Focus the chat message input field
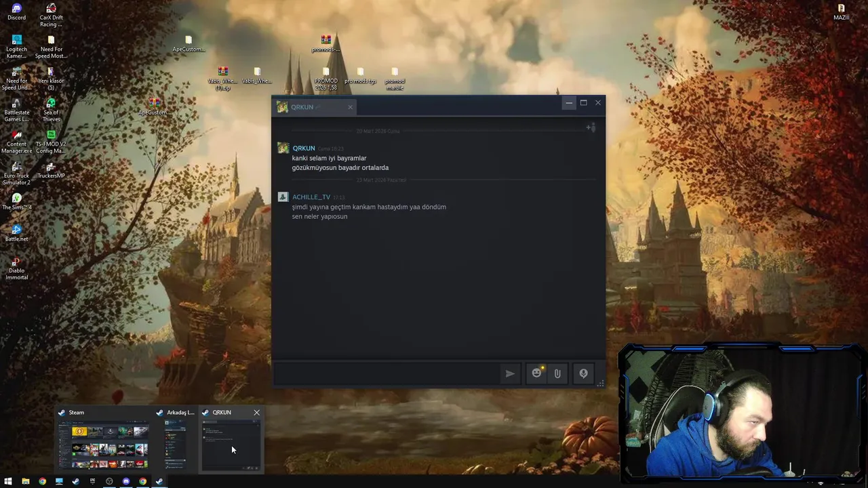The height and width of the screenshot is (488, 868). 387,373
